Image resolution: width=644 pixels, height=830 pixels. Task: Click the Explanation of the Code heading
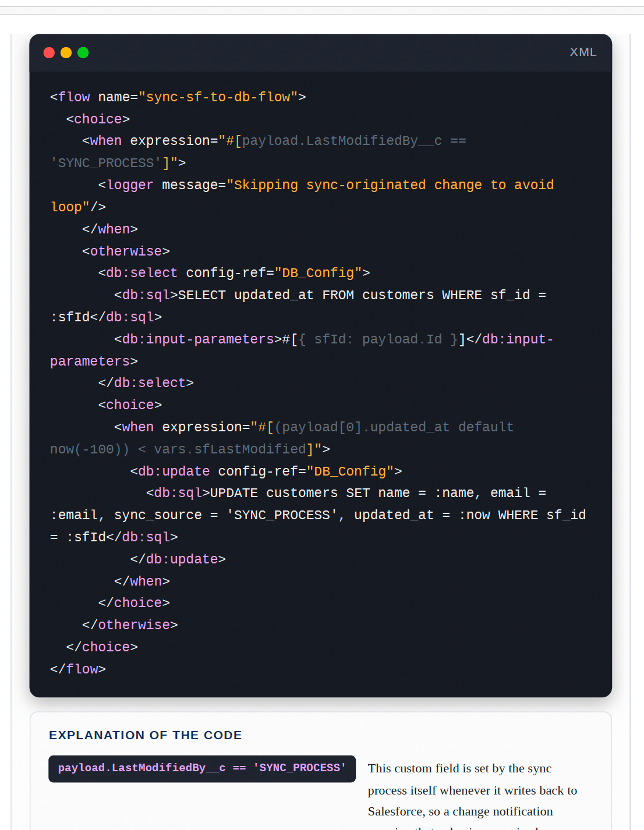coord(146,735)
